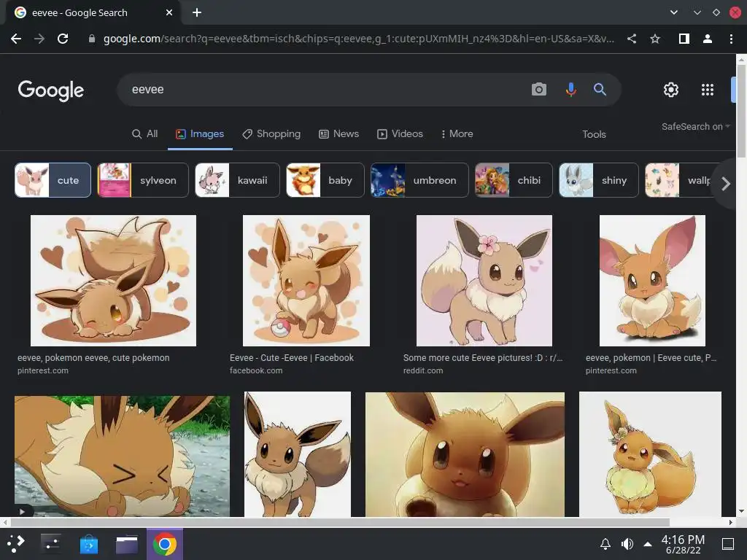
Task: Open the application launcher in taskbar
Action: [x=16, y=544]
